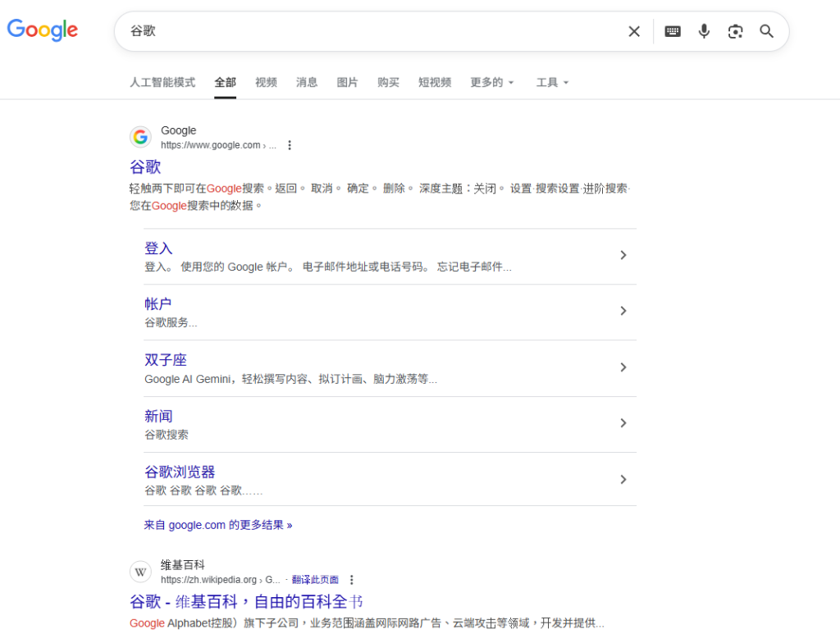Open Google Lens search by image

pyautogui.click(x=735, y=30)
